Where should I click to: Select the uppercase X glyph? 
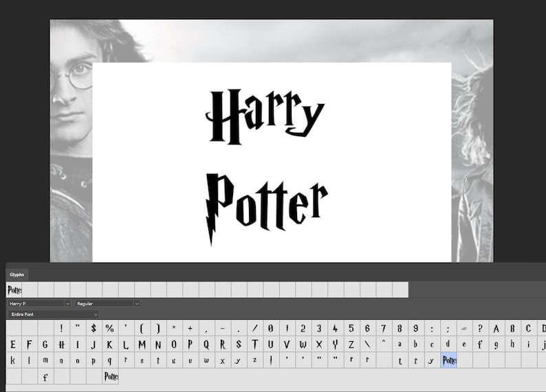click(319, 345)
